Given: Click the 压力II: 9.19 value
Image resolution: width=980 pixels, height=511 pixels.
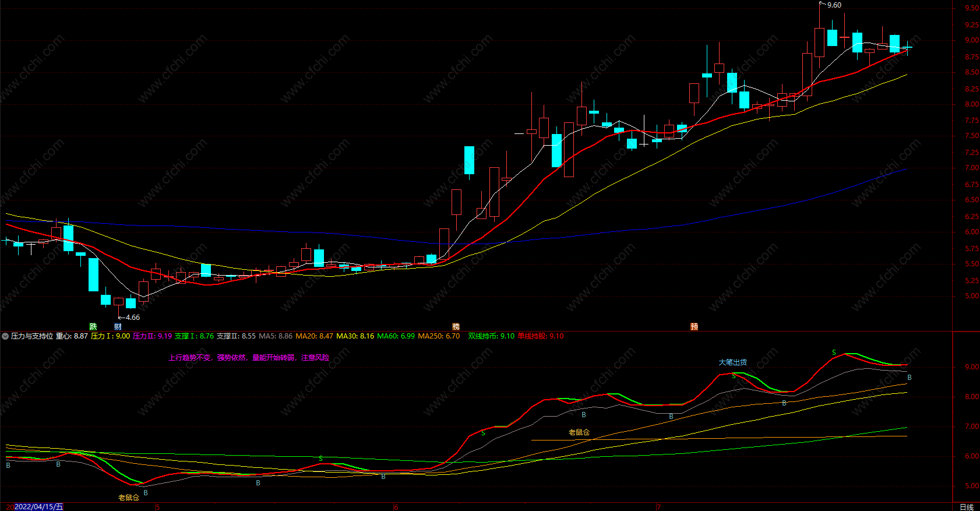Looking at the screenshot, I should (x=152, y=336).
